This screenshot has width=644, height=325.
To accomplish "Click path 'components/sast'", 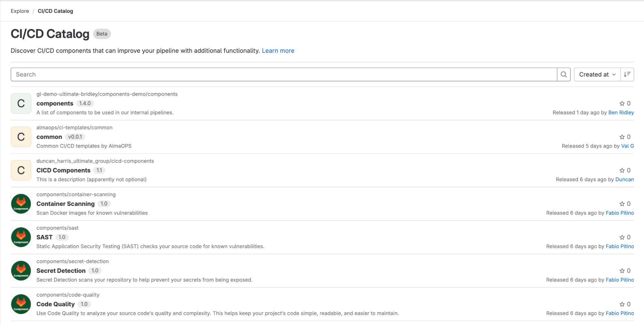I will tap(57, 228).
